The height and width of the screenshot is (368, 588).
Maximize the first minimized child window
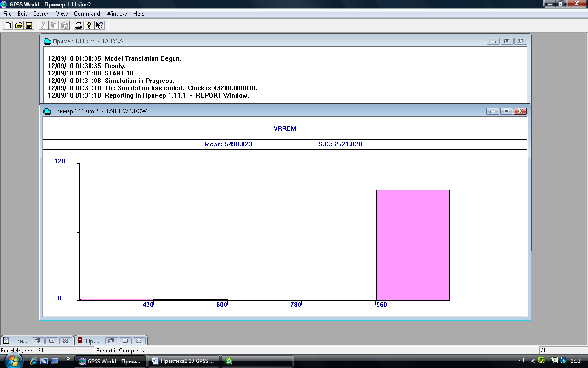51,340
